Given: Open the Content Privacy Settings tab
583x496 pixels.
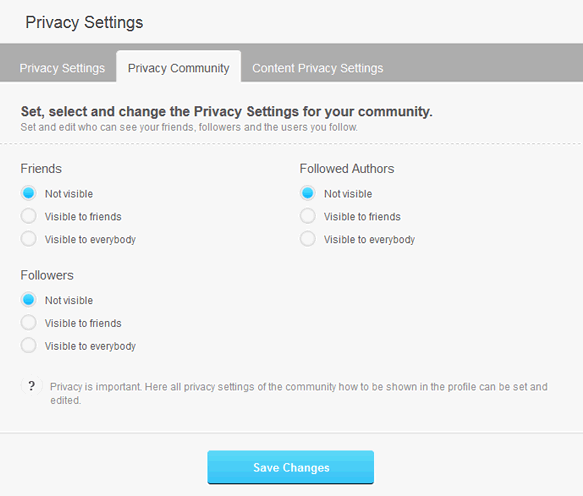Looking at the screenshot, I should [x=318, y=68].
